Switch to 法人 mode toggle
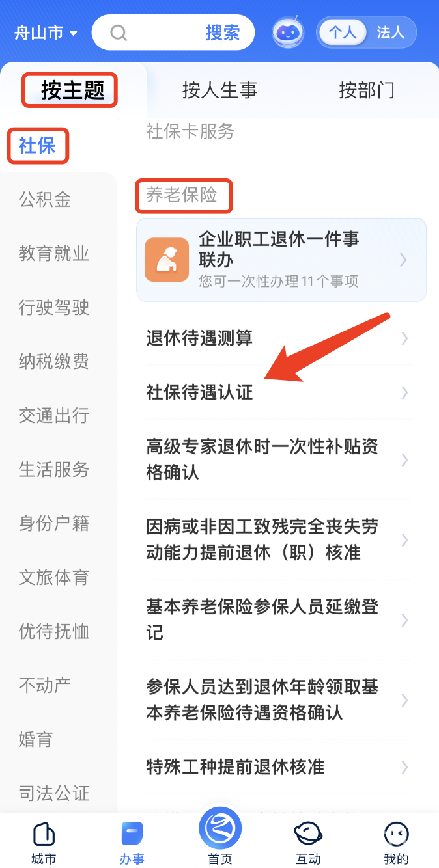Viewport: 439px width, 868px height. (x=391, y=33)
